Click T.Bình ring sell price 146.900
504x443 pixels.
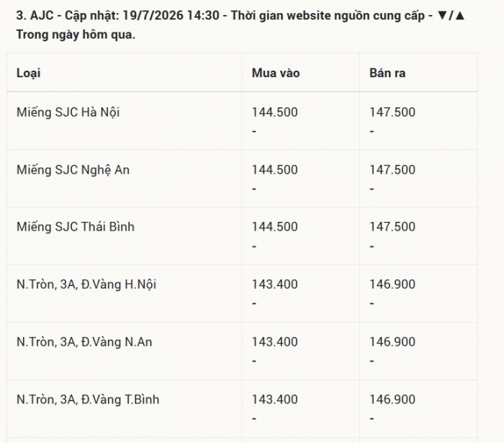392,399
